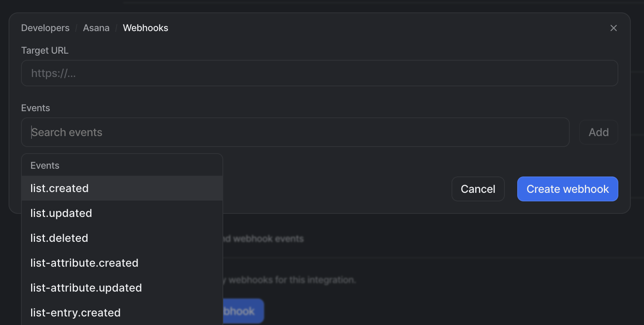Click the Events field label
The image size is (644, 325).
[35, 108]
